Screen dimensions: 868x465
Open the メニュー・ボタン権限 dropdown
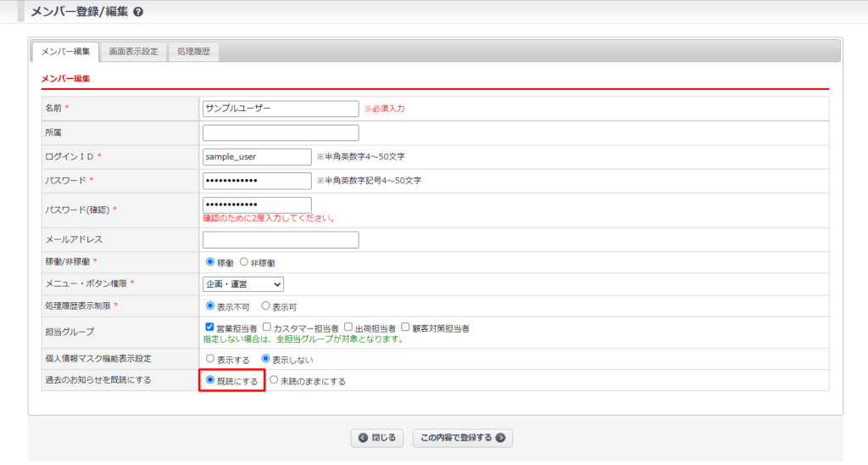point(243,284)
